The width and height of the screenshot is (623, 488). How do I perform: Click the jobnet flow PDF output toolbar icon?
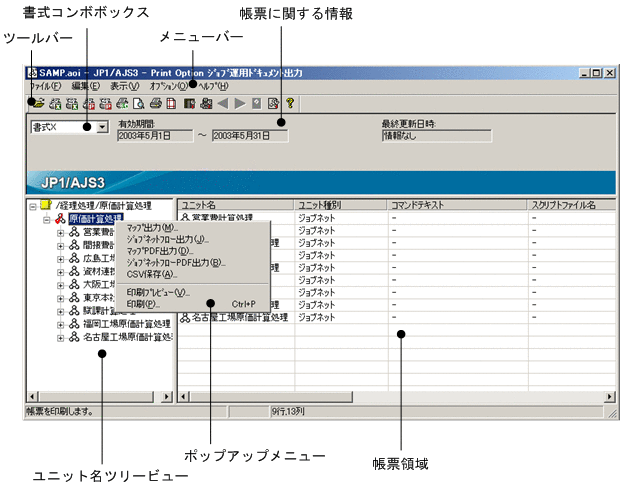pyautogui.click(x=105, y=104)
